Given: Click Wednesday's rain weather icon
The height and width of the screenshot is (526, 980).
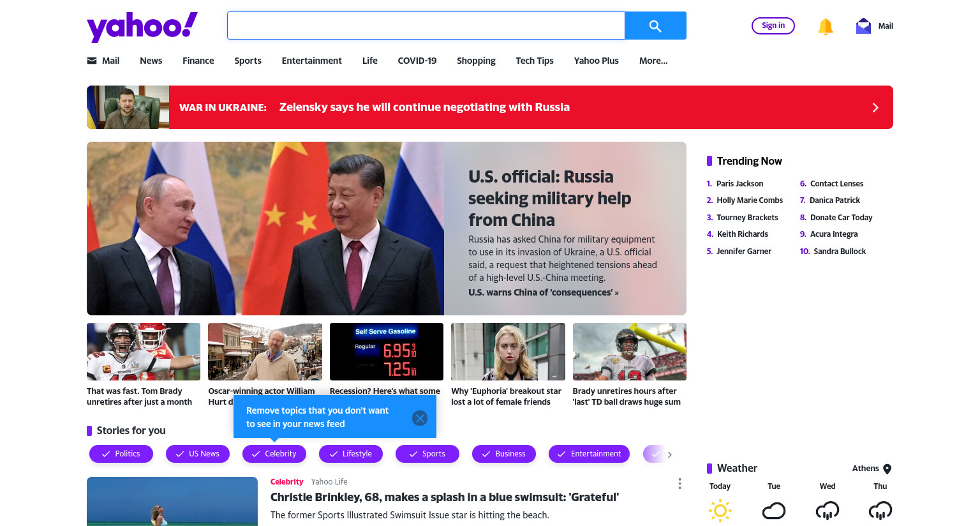Looking at the screenshot, I should click(828, 511).
